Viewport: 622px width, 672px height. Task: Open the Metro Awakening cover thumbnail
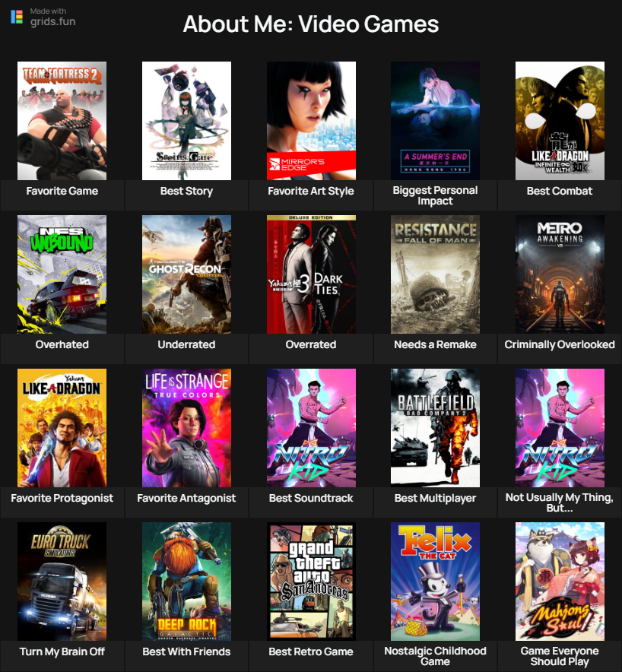[560, 274]
